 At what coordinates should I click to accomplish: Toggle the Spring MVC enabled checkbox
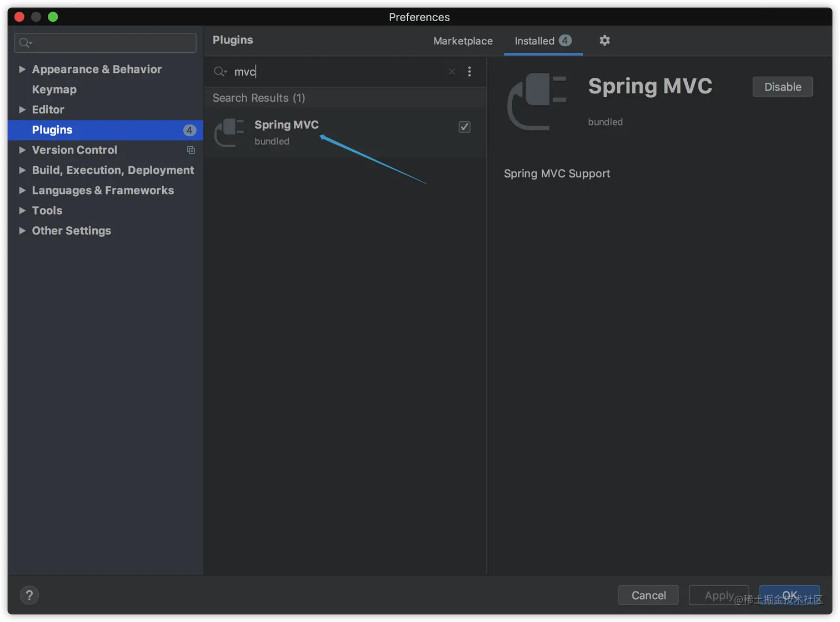[x=464, y=127]
